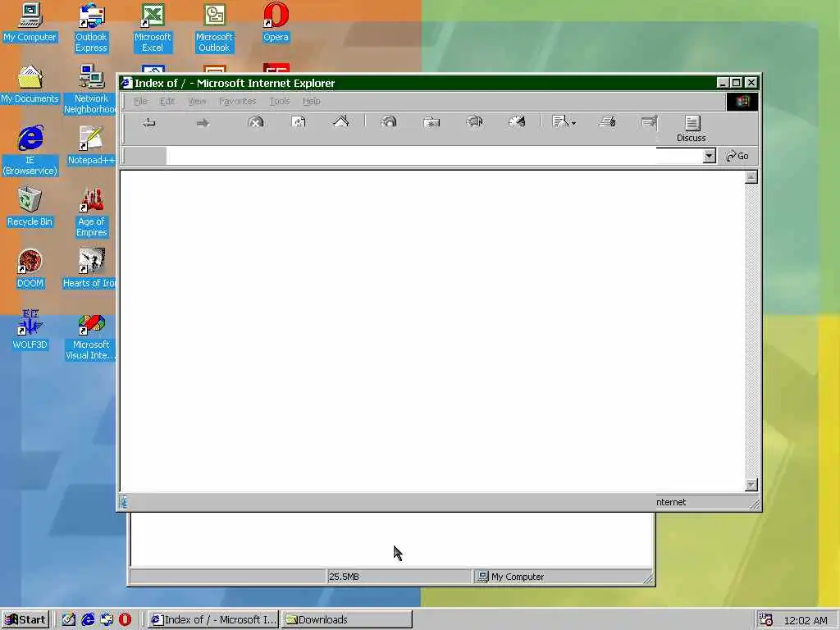Open the Discuss toolbar button
Image resolution: width=840 pixels, height=630 pixels.
tap(691, 129)
